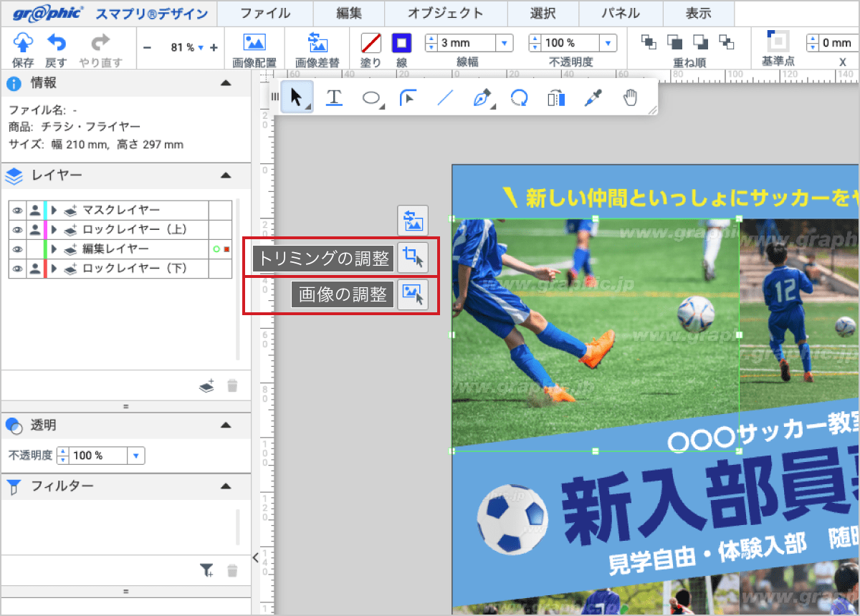
Task: Select the Hand tool for panning
Action: [630, 96]
